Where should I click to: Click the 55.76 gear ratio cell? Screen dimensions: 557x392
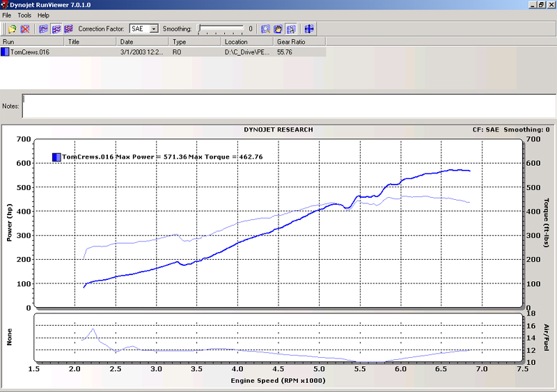point(285,52)
